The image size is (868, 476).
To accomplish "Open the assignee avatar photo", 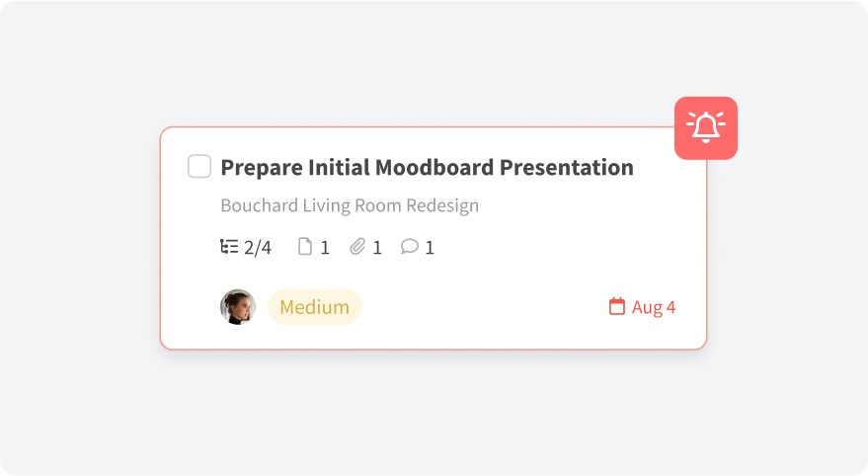I will coord(238,307).
